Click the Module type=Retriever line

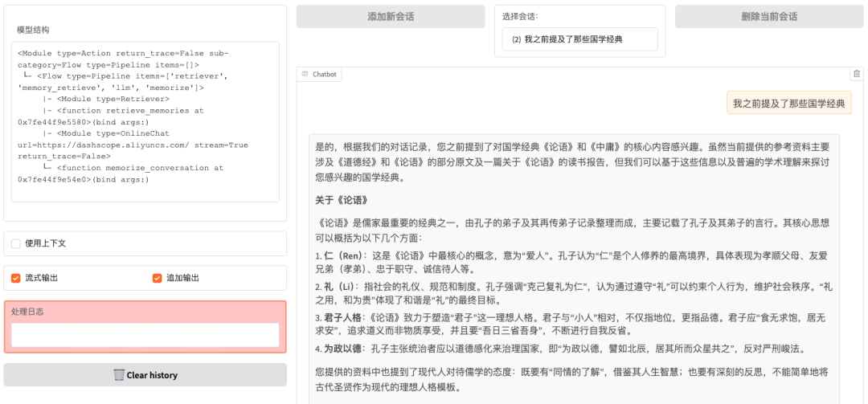pyautogui.click(x=106, y=99)
